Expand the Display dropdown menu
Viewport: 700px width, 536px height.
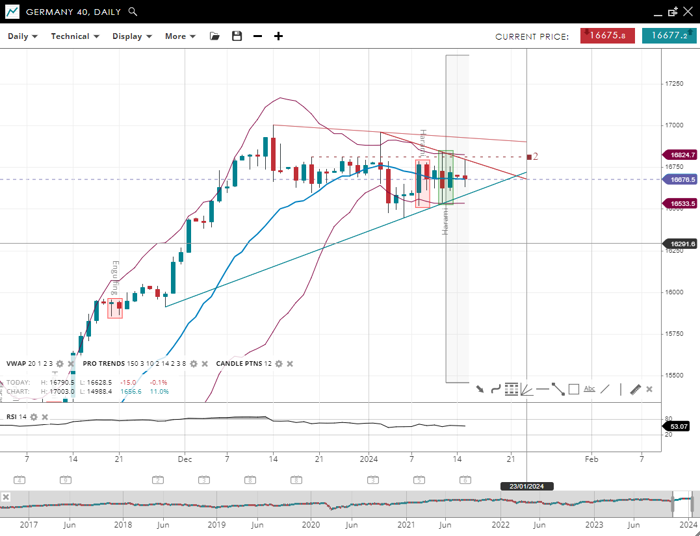pos(131,36)
